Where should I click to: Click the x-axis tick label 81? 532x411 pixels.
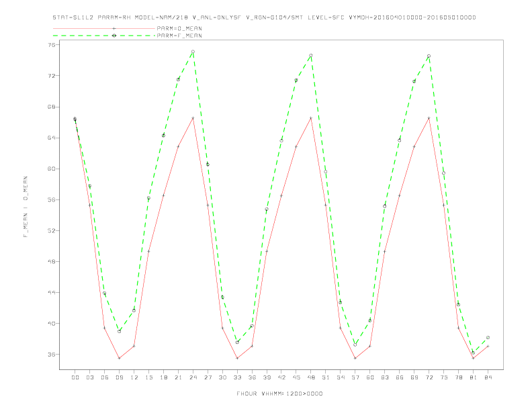click(473, 377)
